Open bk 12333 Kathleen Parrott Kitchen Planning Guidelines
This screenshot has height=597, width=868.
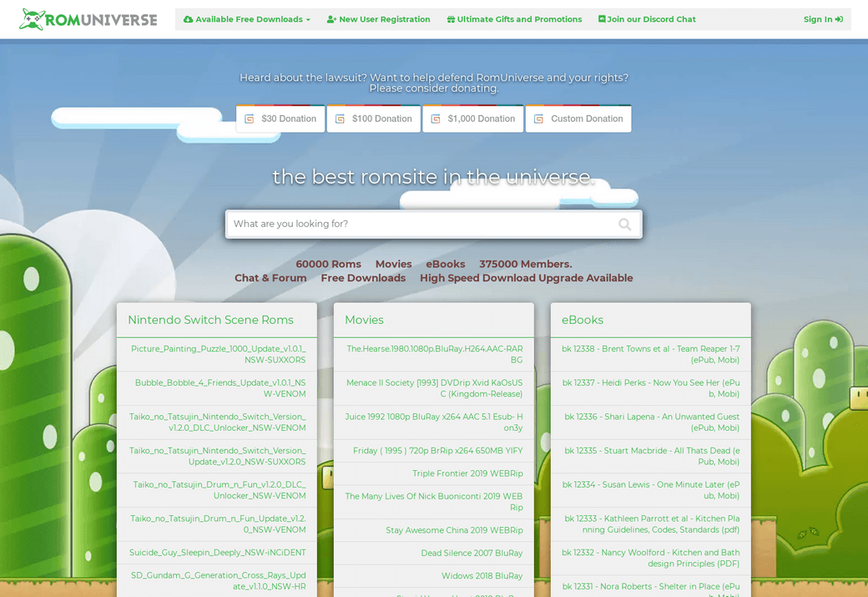point(651,524)
